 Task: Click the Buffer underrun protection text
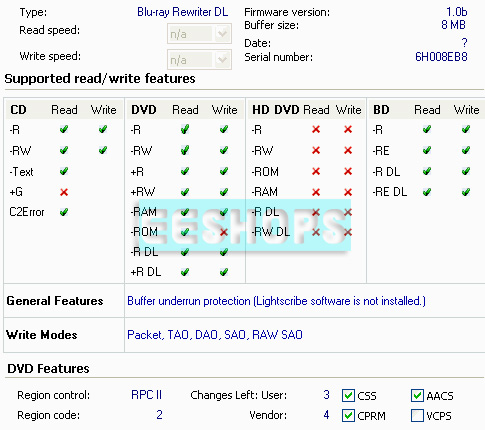coord(189,301)
